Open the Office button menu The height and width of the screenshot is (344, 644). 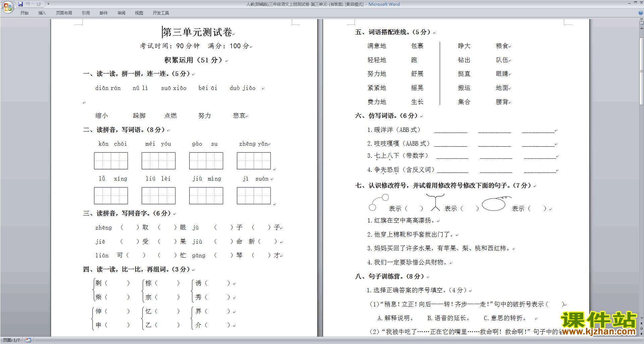click(7, 7)
